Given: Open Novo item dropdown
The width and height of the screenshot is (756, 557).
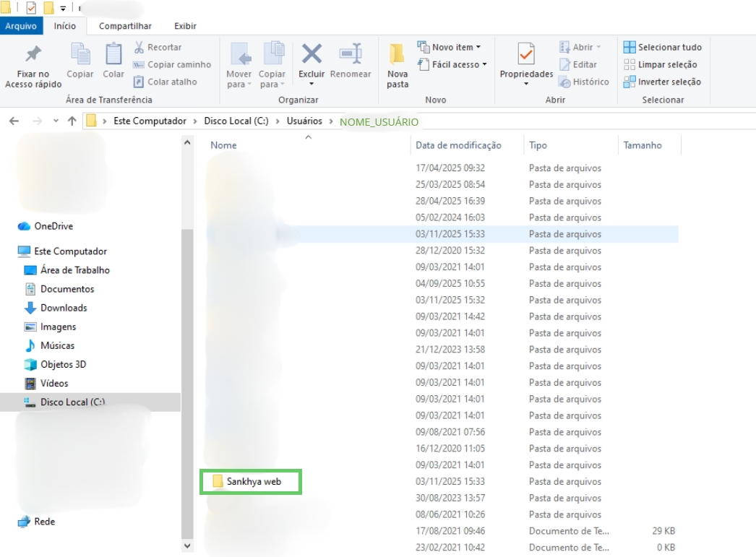Looking at the screenshot, I should [x=449, y=47].
